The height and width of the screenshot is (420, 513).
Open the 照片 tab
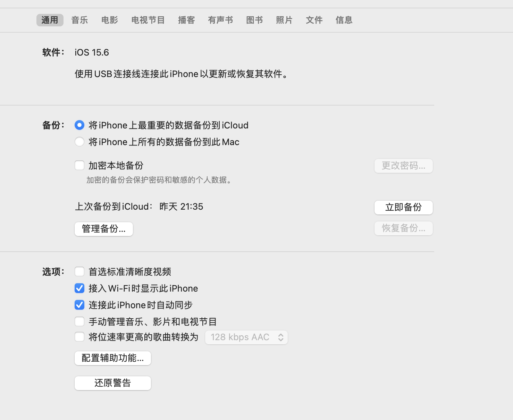(x=284, y=20)
